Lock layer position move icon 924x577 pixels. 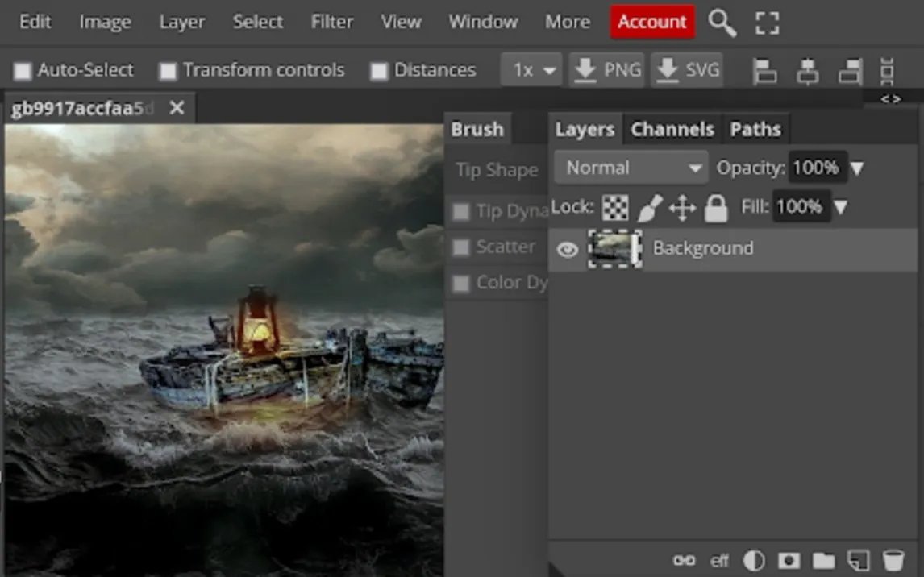[x=682, y=208]
